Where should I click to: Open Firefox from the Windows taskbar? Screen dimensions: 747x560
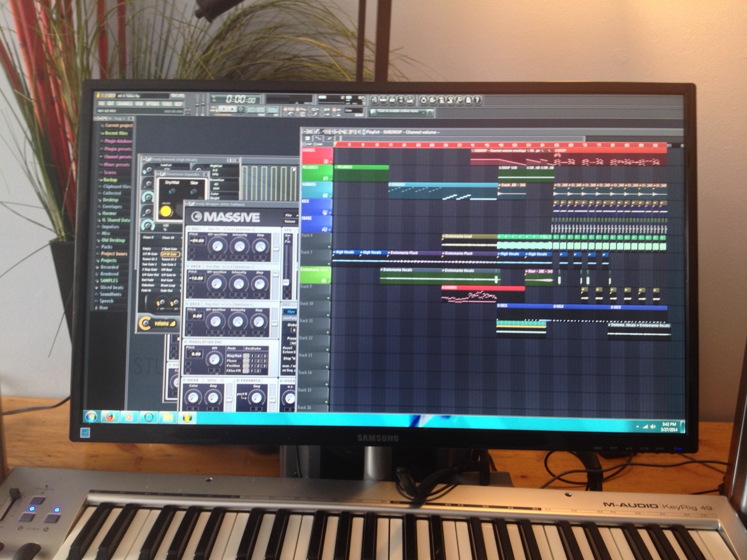pos(111,417)
